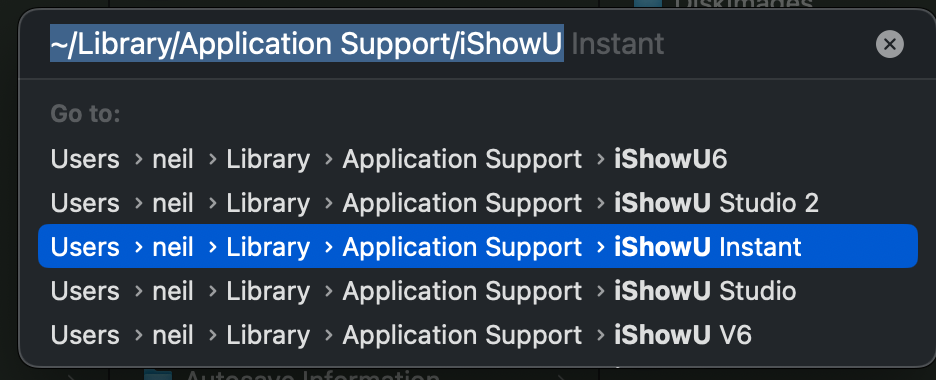Click the chevron just before iShowU6
Image resolution: width=936 pixels, height=380 pixels.
600,159
